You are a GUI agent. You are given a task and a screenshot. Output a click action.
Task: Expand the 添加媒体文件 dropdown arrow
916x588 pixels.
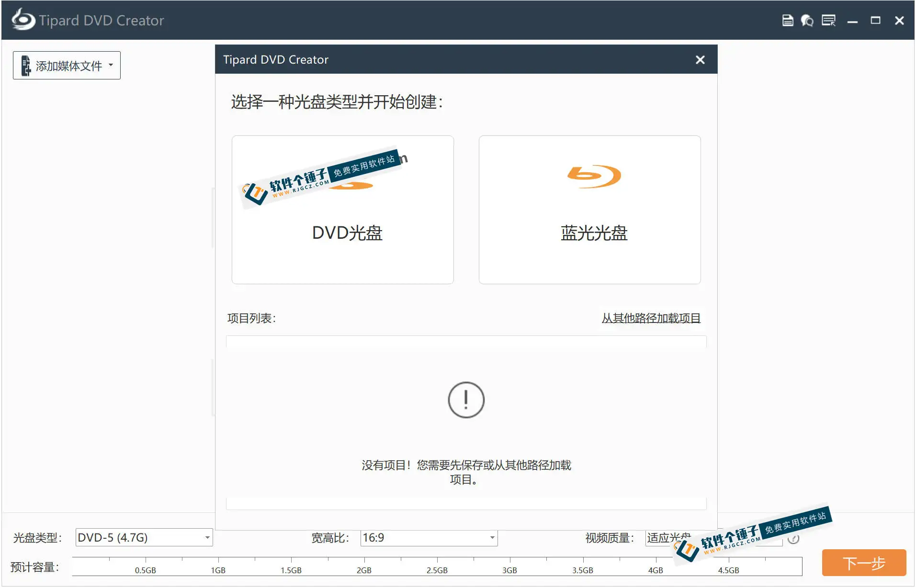click(x=111, y=65)
